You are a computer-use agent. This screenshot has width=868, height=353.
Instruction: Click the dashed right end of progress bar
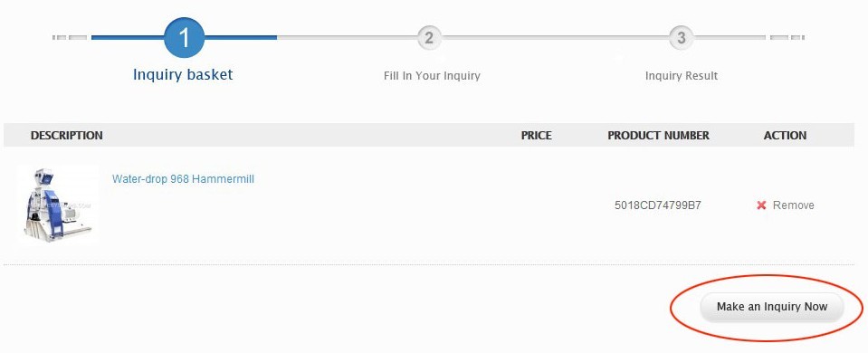(787, 38)
